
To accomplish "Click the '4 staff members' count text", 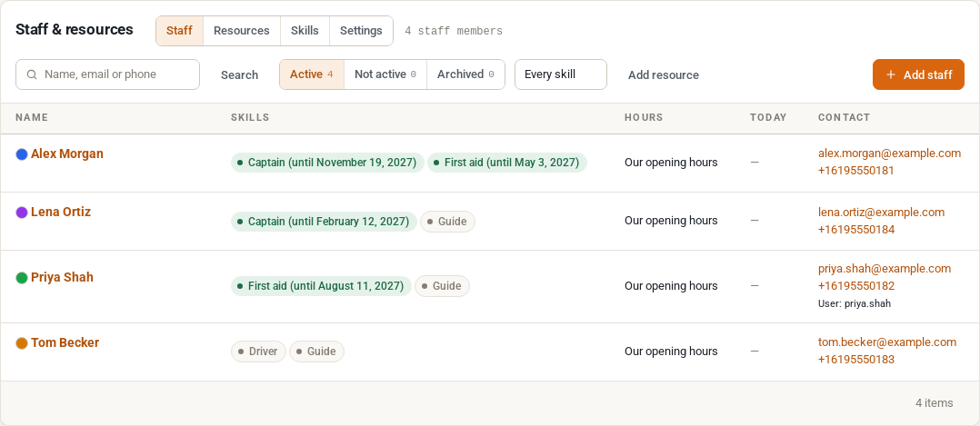I will coord(453,31).
